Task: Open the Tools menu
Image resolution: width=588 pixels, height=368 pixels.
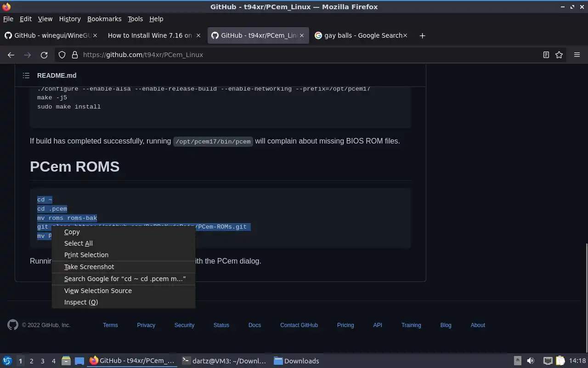Action: click(135, 19)
